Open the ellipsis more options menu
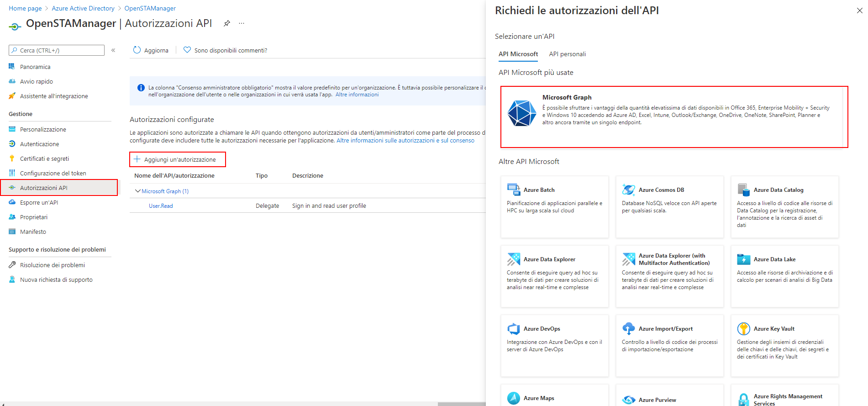The width and height of the screenshot is (868, 406). 242,23
